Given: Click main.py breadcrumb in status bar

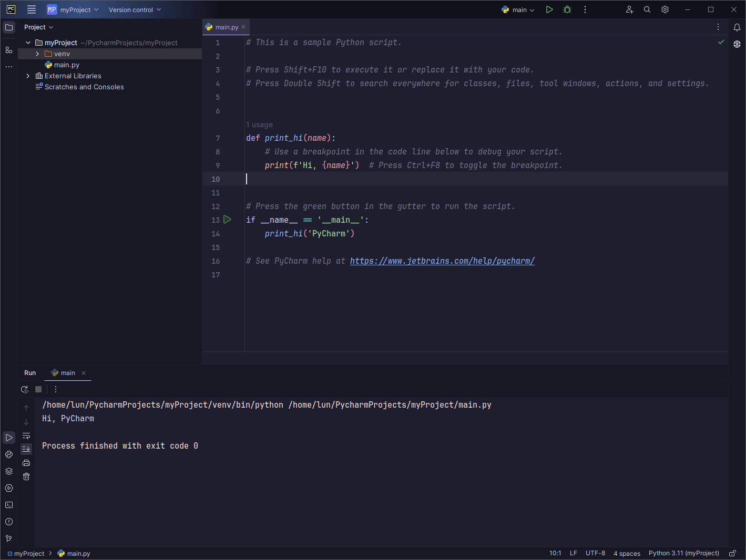Looking at the screenshot, I should point(74,553).
